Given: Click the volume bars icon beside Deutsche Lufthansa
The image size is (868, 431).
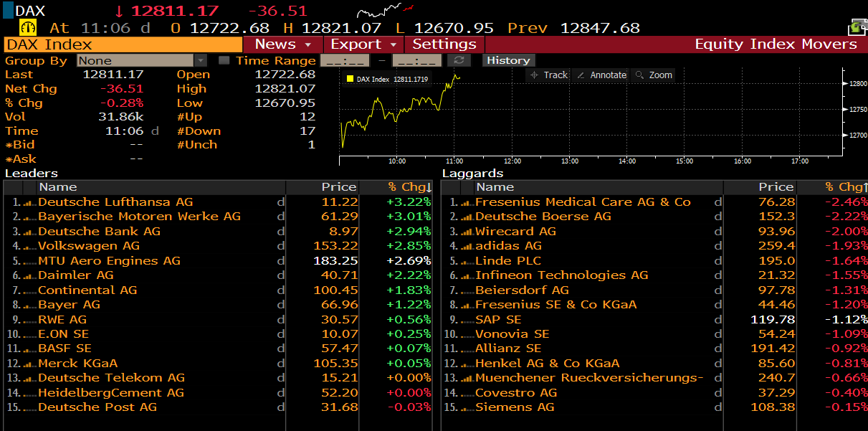Looking at the screenshot, I should [x=29, y=203].
